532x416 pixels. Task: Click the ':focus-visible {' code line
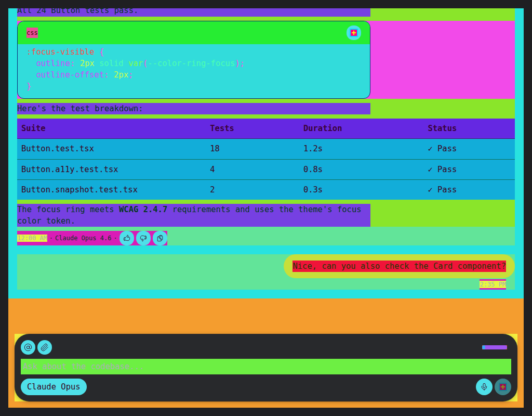[65, 52]
